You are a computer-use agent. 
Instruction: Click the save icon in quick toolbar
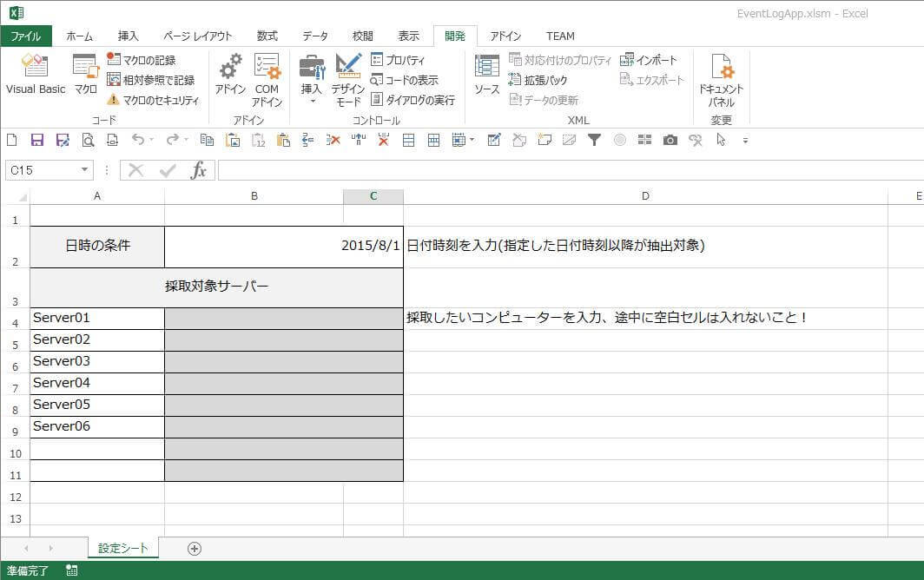(x=37, y=140)
